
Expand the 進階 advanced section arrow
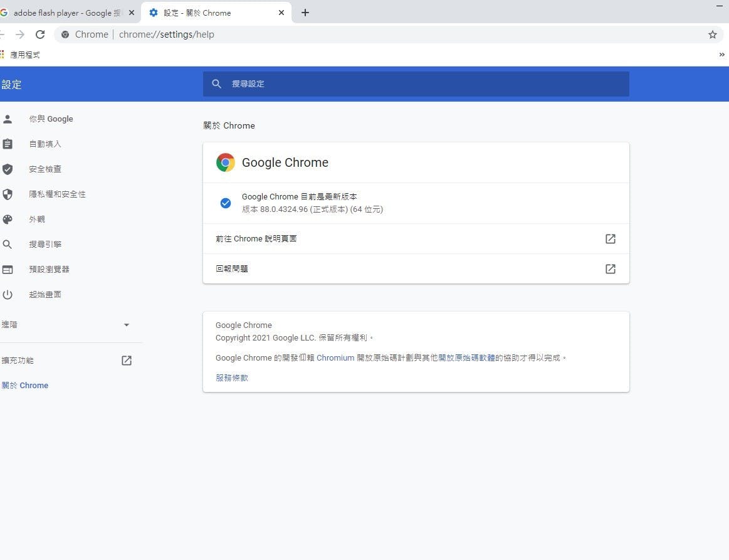127,325
